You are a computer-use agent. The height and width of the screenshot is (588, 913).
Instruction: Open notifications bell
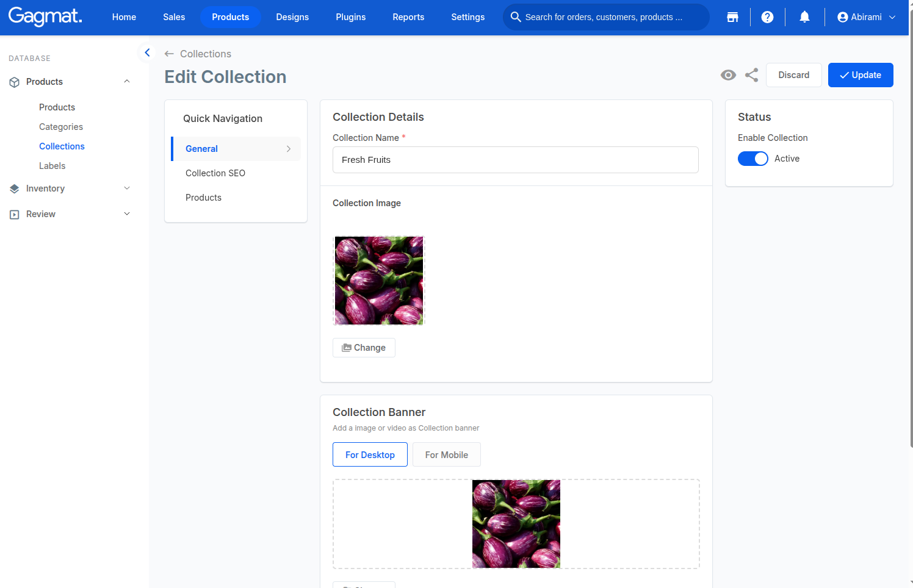pyautogui.click(x=805, y=17)
